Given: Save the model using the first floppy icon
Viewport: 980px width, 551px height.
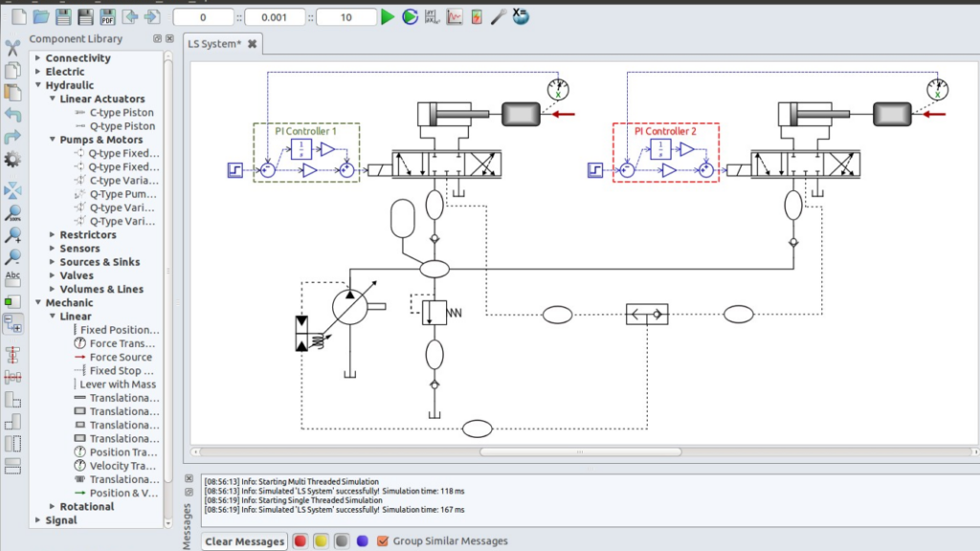Looking at the screenshot, I should coord(63,17).
